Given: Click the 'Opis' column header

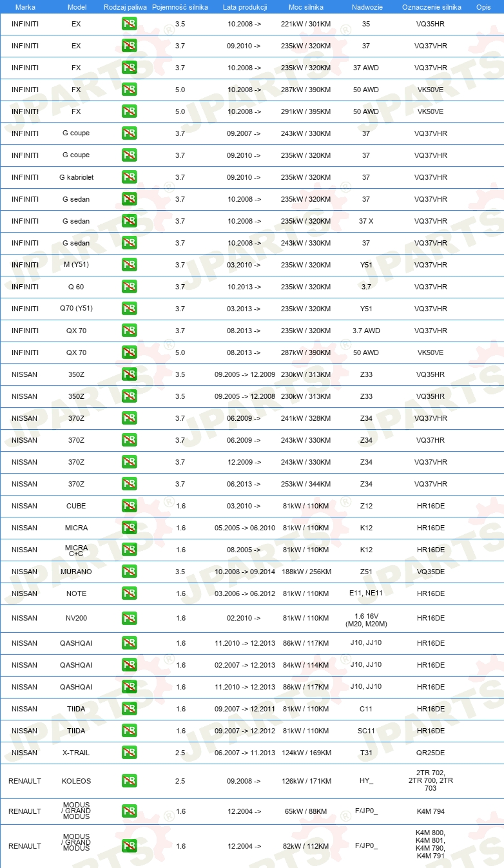Looking at the screenshot, I should pyautogui.click(x=483, y=7).
